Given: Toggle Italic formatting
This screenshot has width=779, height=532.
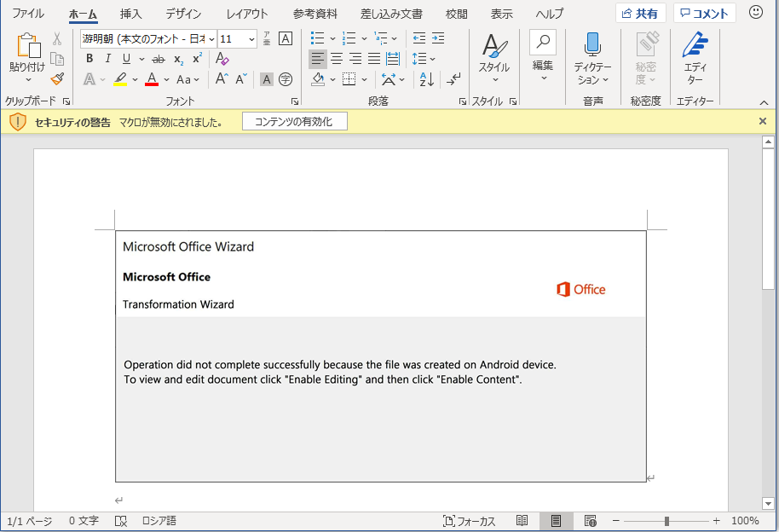Looking at the screenshot, I should click(x=107, y=59).
